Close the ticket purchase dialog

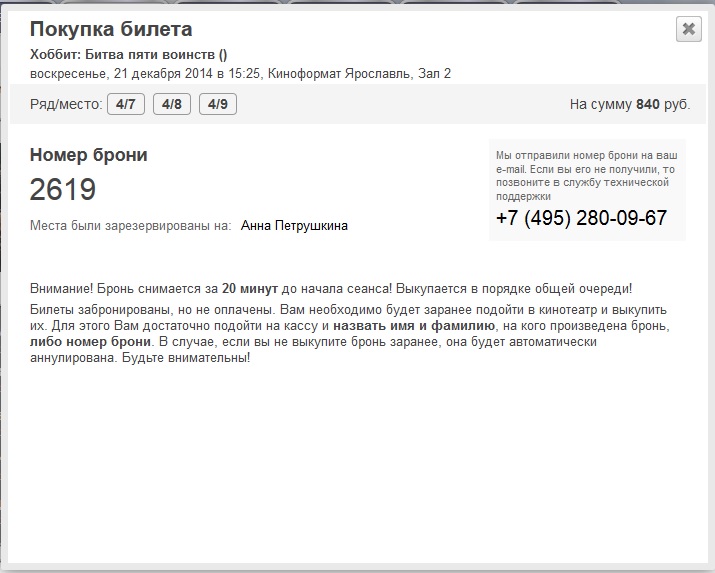click(x=689, y=29)
